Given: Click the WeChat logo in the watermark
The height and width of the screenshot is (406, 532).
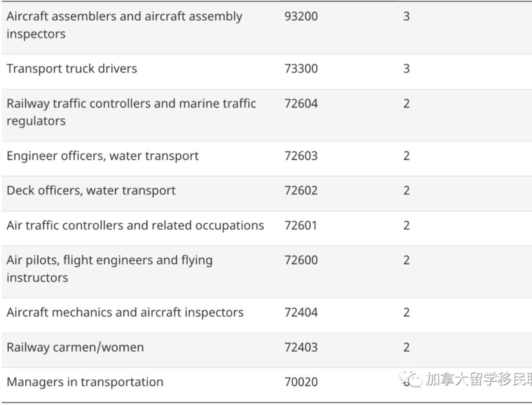Looking at the screenshot, I should tap(411, 379).
